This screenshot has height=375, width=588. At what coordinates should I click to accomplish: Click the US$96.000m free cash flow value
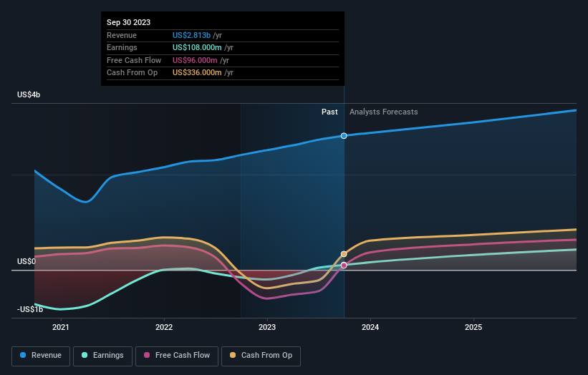[x=195, y=60]
